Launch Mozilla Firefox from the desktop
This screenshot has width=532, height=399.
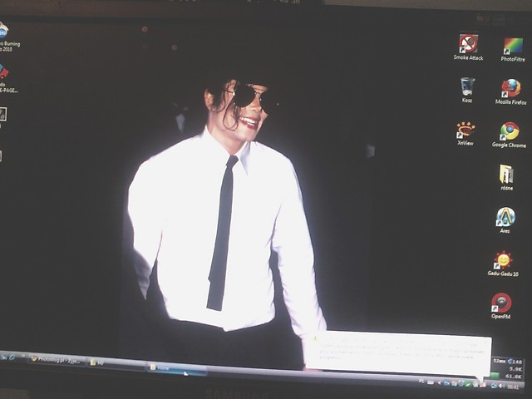pyautogui.click(x=510, y=92)
